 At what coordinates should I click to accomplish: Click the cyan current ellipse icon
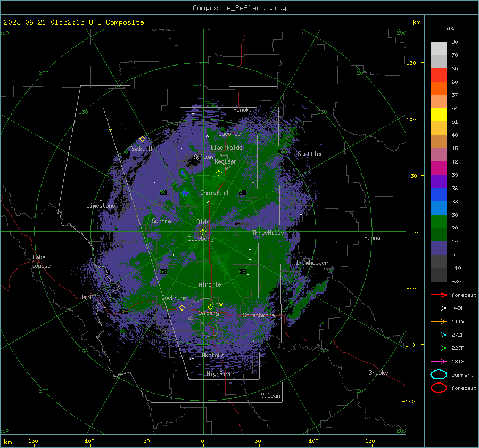point(439,374)
